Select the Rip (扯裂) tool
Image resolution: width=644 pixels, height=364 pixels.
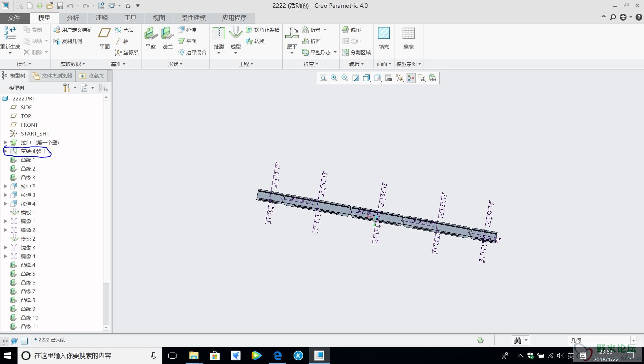point(219,38)
